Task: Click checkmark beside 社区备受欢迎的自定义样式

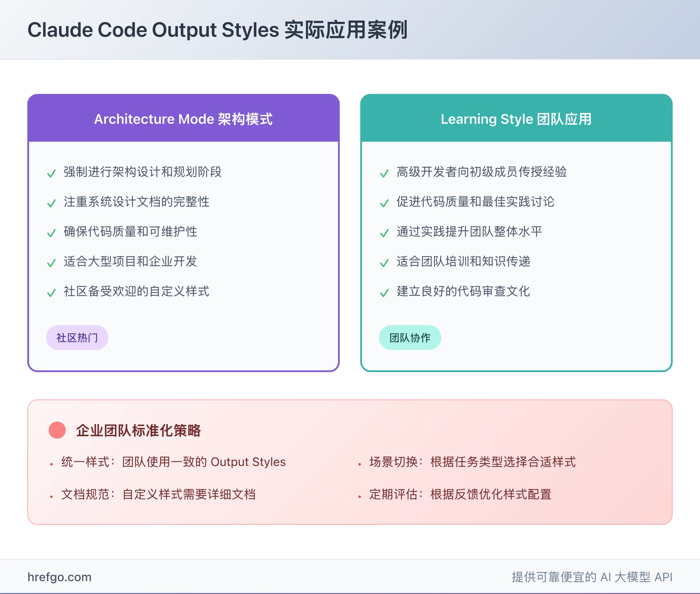Action: click(x=51, y=293)
